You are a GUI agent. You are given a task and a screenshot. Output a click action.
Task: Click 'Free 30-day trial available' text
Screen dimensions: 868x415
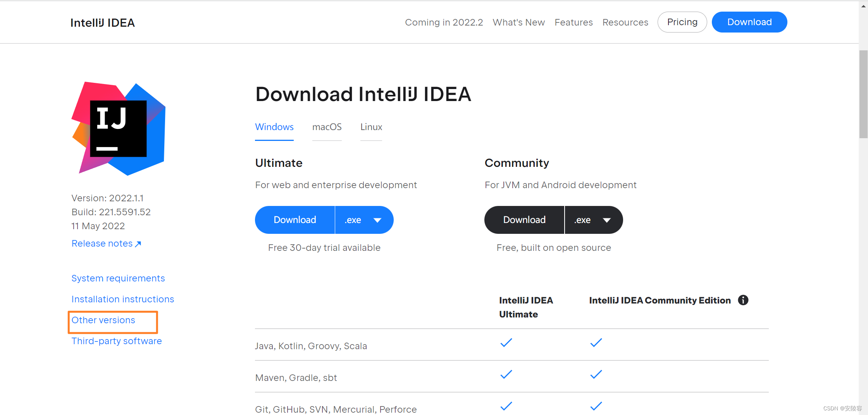[x=324, y=248]
